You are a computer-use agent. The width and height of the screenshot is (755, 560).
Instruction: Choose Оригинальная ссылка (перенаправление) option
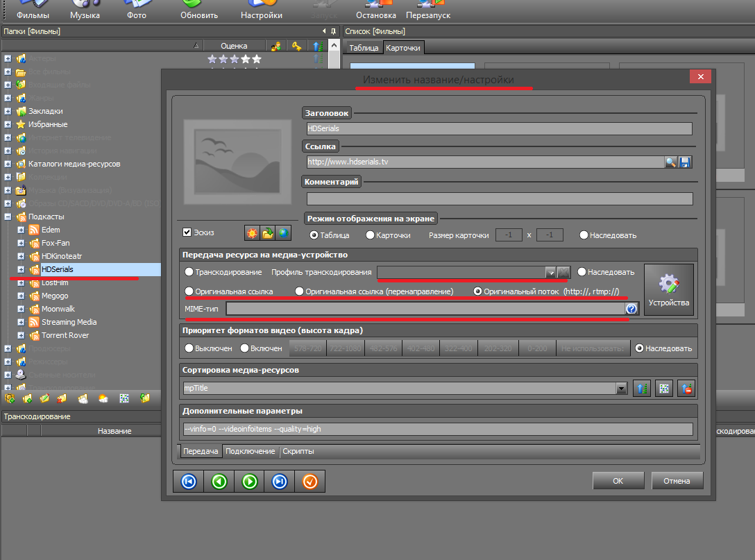pos(300,291)
